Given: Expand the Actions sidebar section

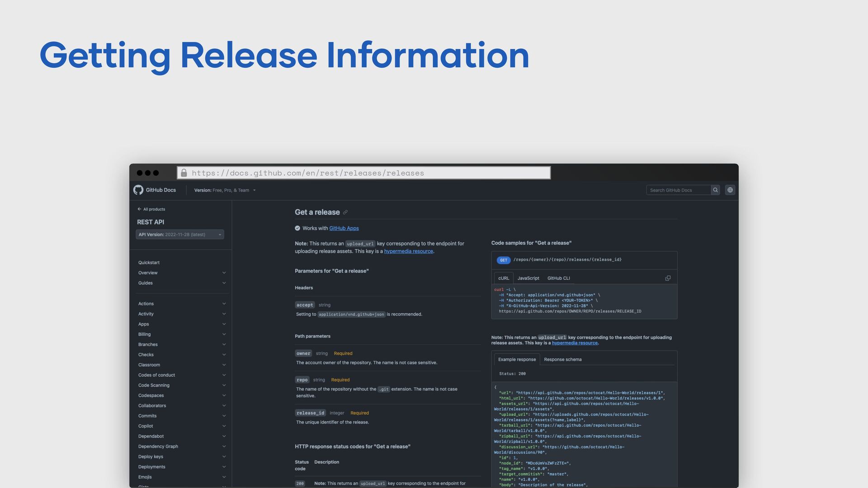Looking at the screenshot, I should pos(182,304).
